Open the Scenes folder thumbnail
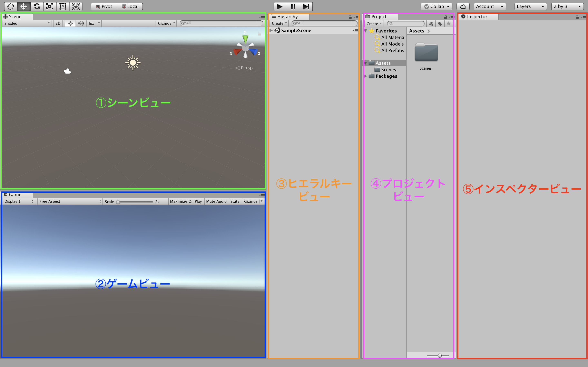This screenshot has width=588, height=367. 426,52
